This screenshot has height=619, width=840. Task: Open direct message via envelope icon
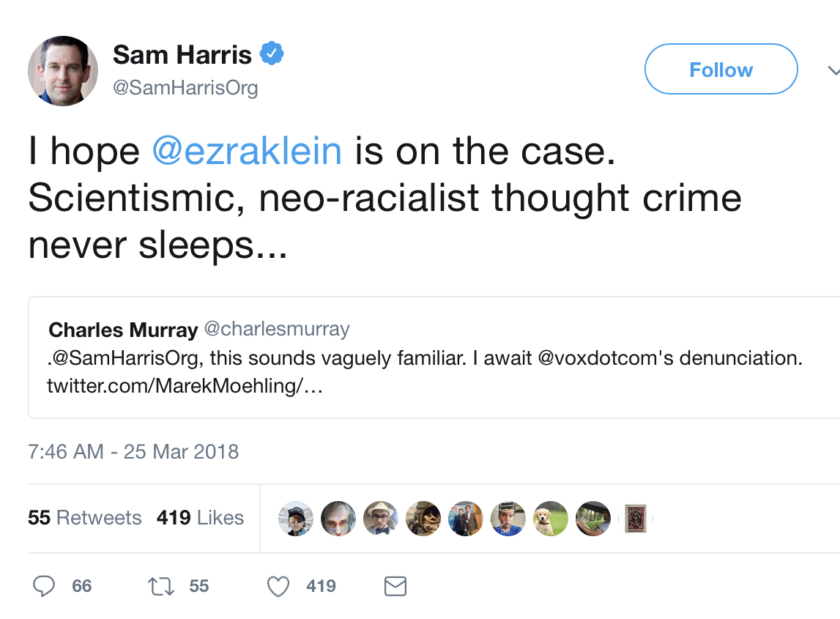[395, 586]
